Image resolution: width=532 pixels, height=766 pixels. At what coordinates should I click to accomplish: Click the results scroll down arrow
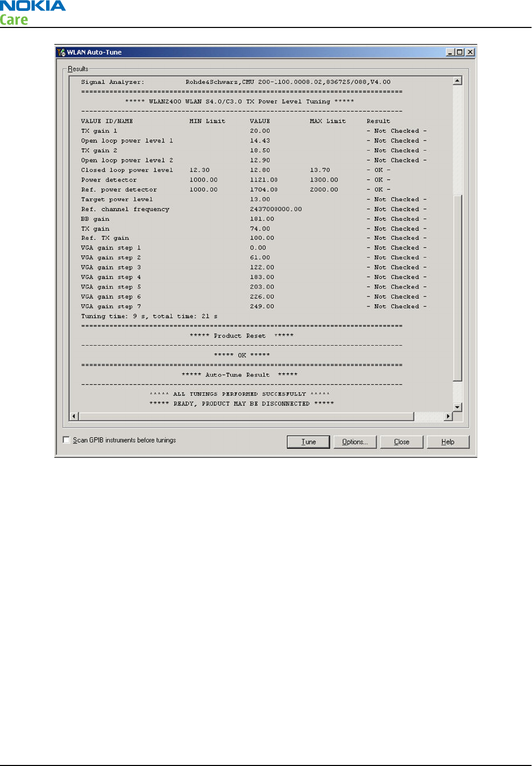[457, 407]
